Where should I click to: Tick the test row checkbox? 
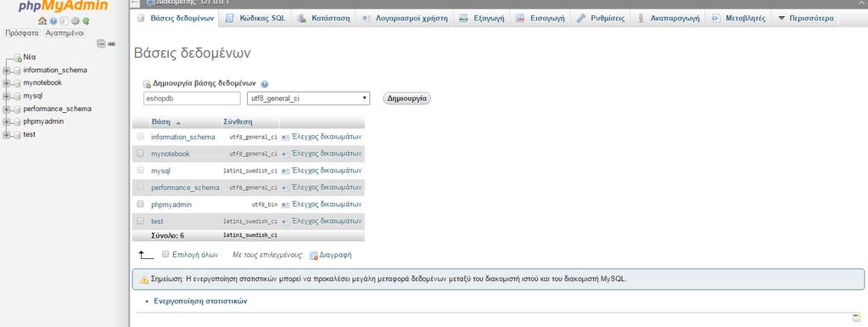click(x=140, y=221)
